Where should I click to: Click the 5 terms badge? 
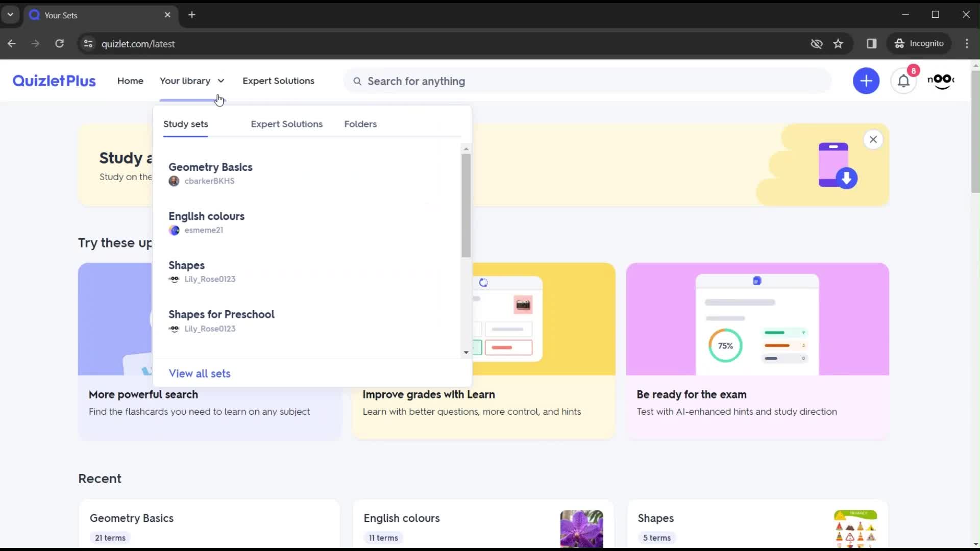coord(657,538)
